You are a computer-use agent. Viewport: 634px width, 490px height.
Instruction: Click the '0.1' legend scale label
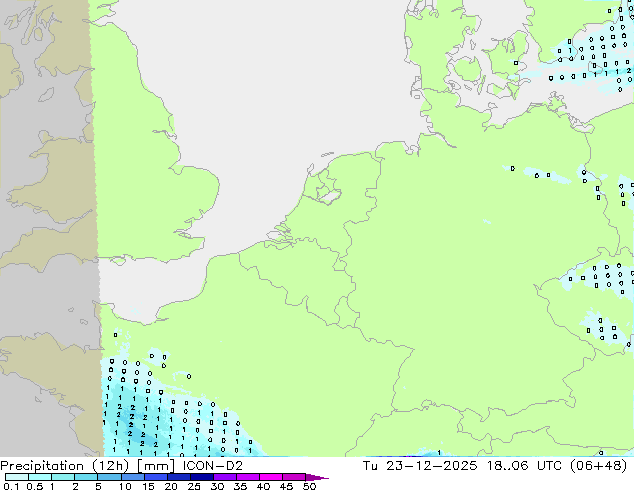coord(11,486)
